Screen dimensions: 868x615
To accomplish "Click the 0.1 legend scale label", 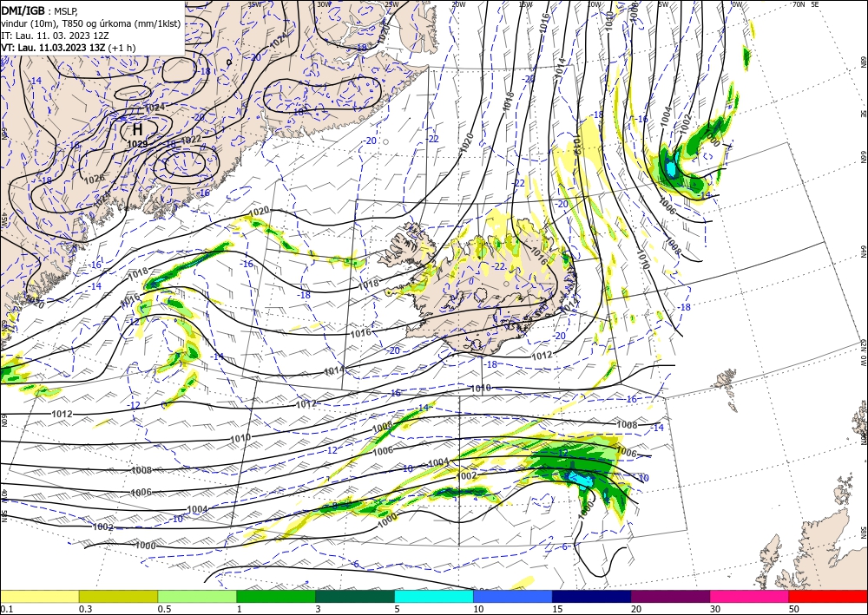I will coord(7,609).
